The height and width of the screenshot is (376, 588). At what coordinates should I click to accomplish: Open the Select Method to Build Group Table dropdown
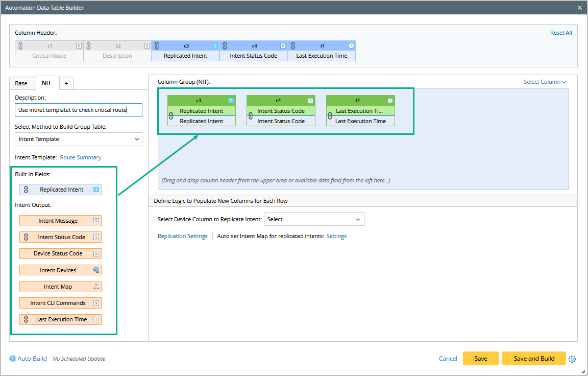coord(79,139)
